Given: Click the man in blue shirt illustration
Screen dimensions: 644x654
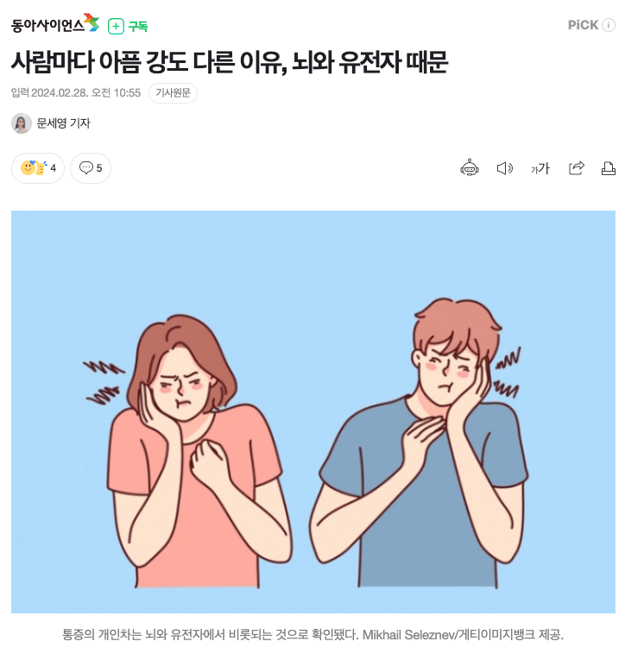Looking at the screenshot, I should click(421, 443).
